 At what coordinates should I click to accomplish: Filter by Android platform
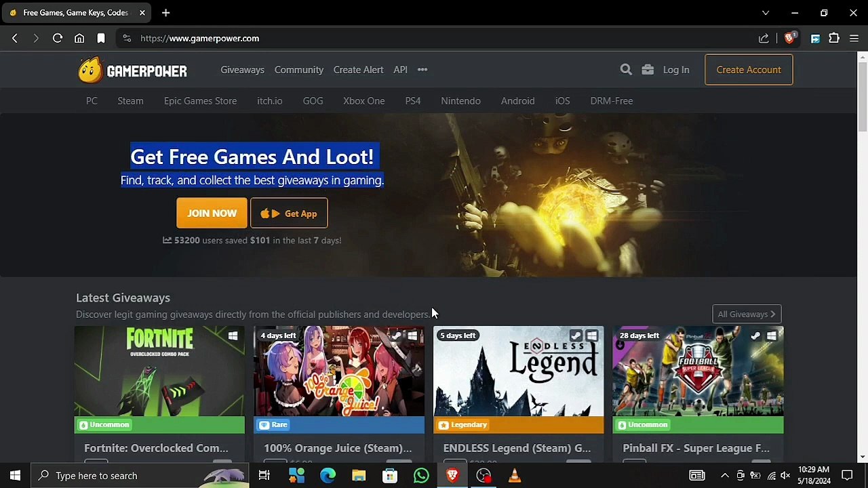517,101
